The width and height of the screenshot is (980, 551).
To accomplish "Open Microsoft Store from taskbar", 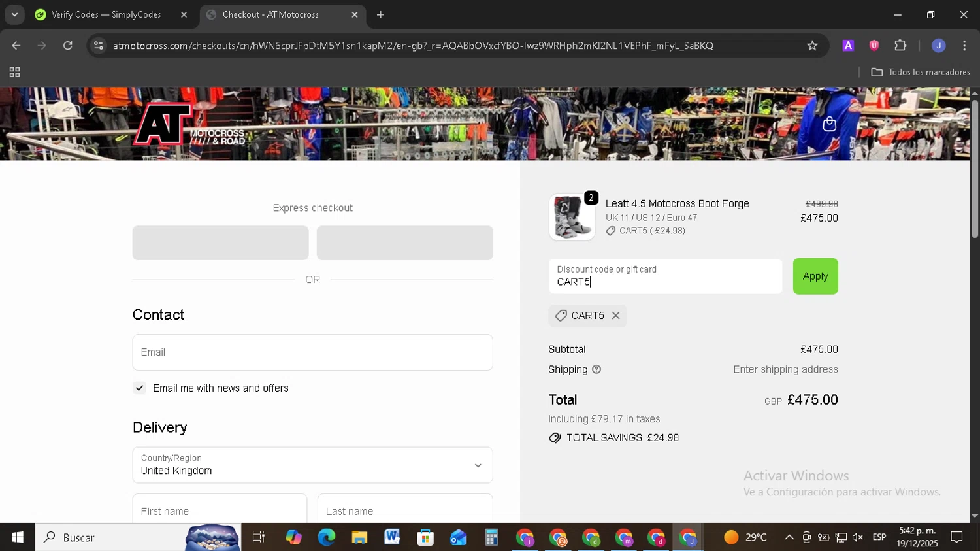I will point(425,537).
